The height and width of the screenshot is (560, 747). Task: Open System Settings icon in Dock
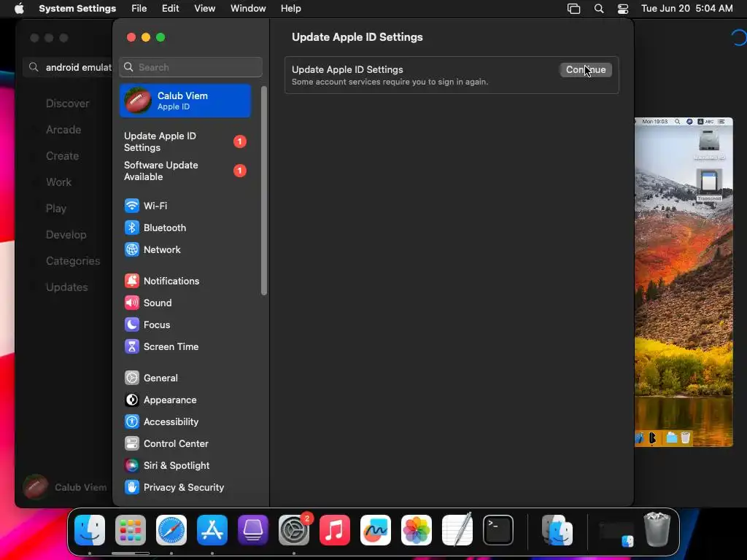point(294,530)
